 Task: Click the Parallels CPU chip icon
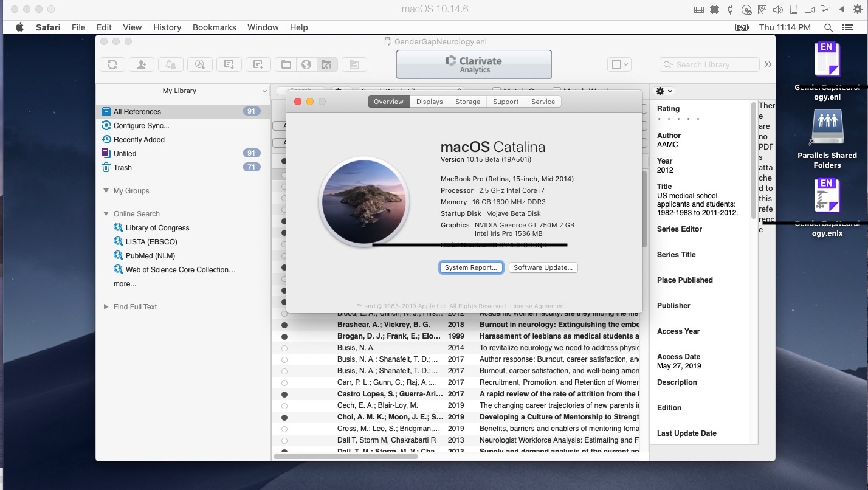(714, 10)
